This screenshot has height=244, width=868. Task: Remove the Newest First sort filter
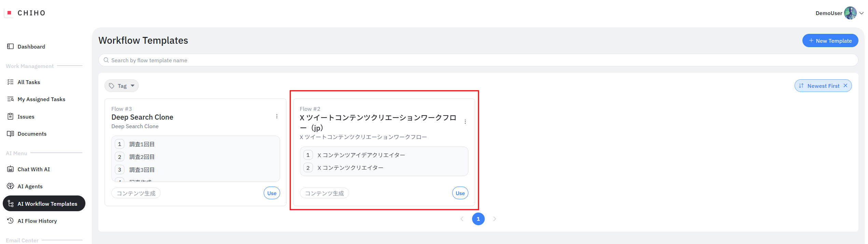click(845, 86)
